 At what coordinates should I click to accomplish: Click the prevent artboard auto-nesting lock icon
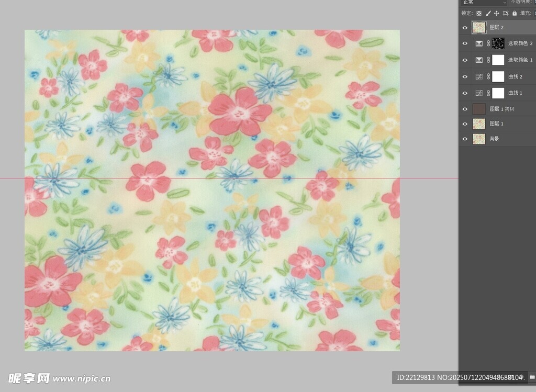[505, 13]
